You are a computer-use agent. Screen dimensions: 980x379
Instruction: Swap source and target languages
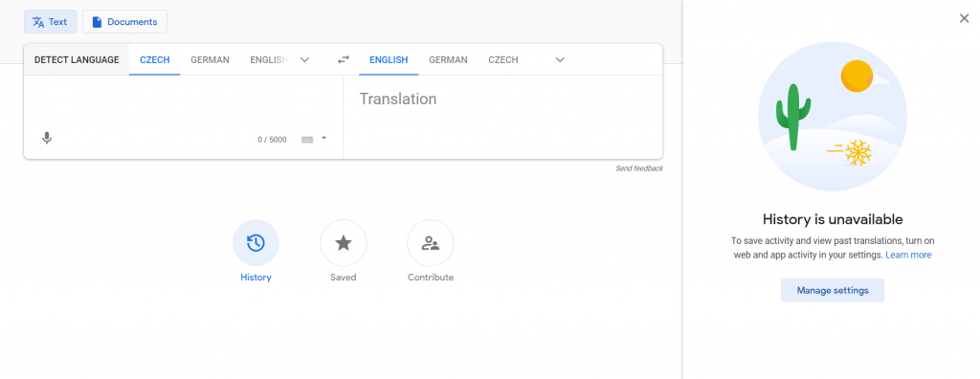tap(344, 60)
